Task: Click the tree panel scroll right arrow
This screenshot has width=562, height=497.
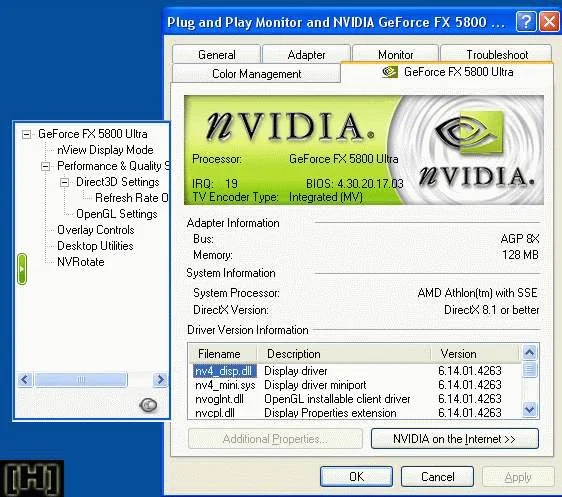Action: [x=160, y=379]
